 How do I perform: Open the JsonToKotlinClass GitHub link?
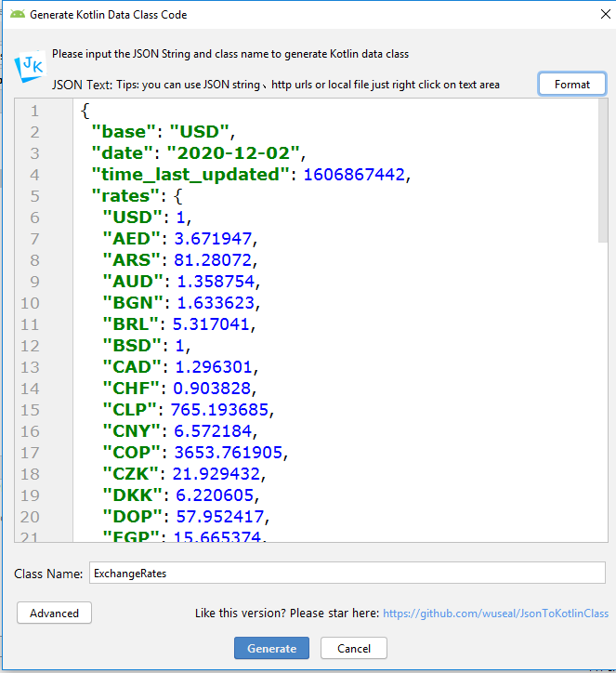[495, 614]
